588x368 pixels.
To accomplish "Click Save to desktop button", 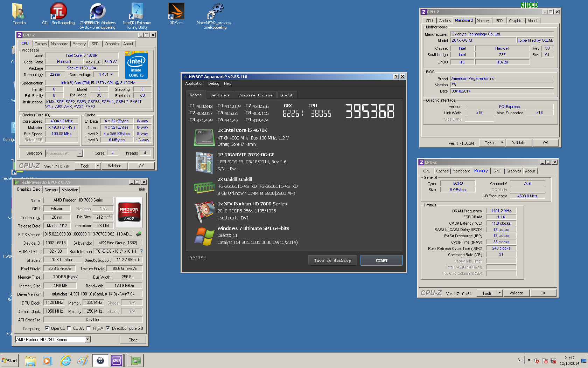I will [x=332, y=260].
